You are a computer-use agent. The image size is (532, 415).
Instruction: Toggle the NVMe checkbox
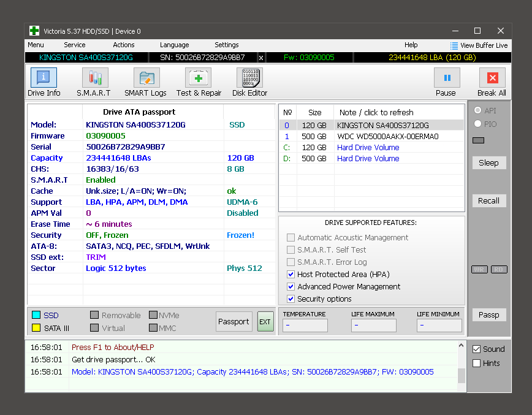[153, 315]
